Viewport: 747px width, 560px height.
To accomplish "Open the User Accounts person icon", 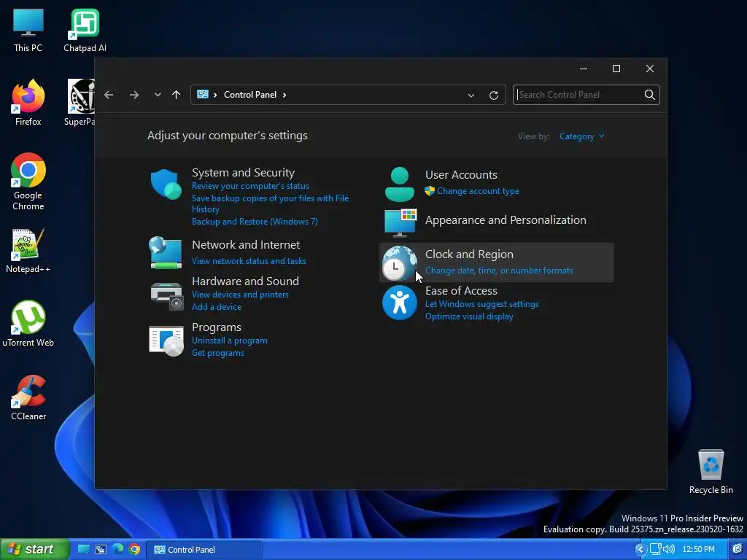I will [x=399, y=184].
